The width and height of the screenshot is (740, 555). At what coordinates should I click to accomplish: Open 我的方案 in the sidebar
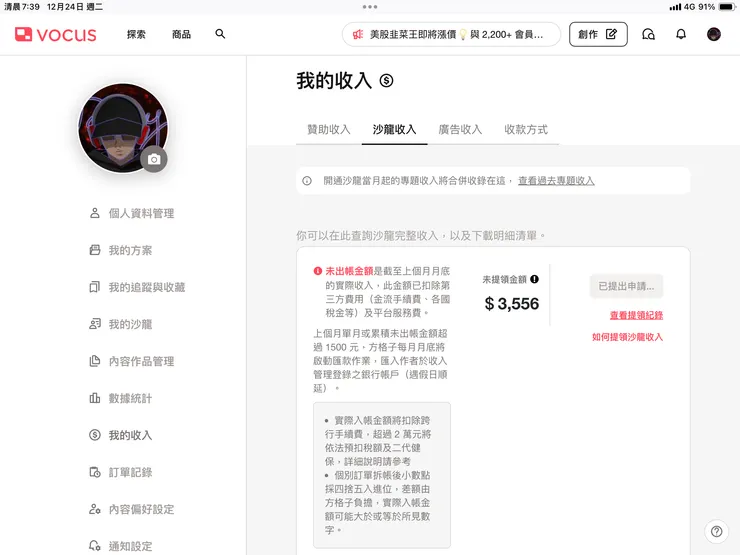(x=121, y=250)
